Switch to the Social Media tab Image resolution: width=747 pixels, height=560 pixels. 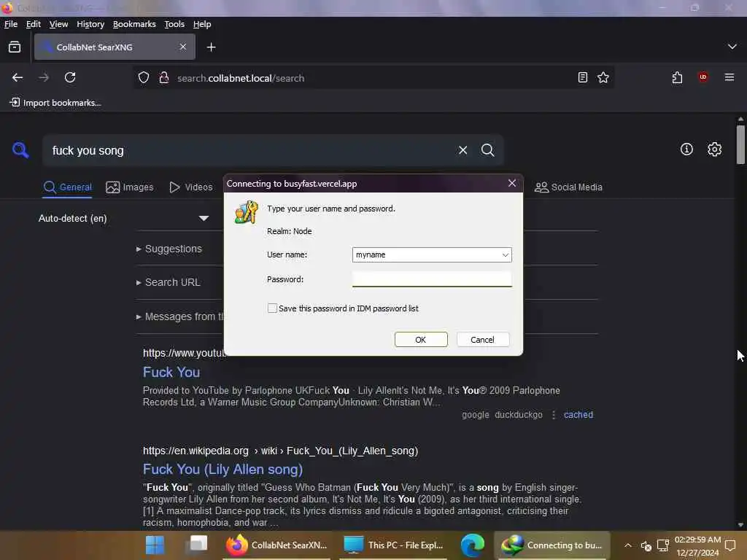(x=568, y=187)
